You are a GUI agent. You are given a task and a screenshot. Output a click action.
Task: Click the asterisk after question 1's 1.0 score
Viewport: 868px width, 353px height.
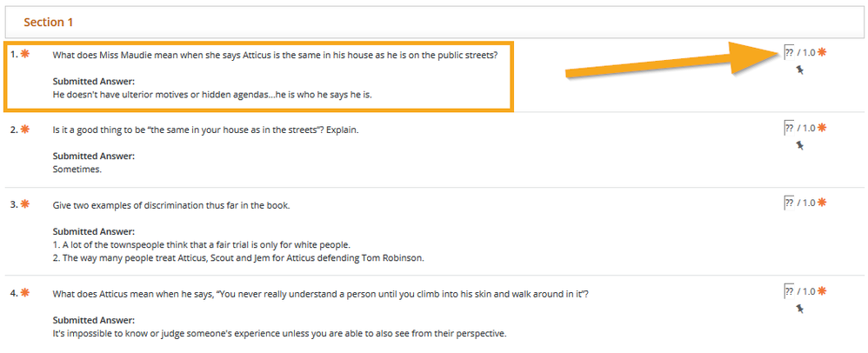pos(822,52)
